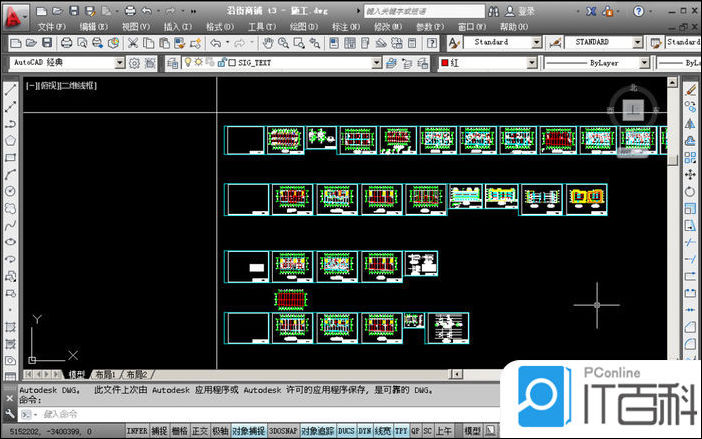Select the Erase tool in modify toolbar
Image resolution: width=702 pixels, height=439 pixels.
[x=690, y=88]
